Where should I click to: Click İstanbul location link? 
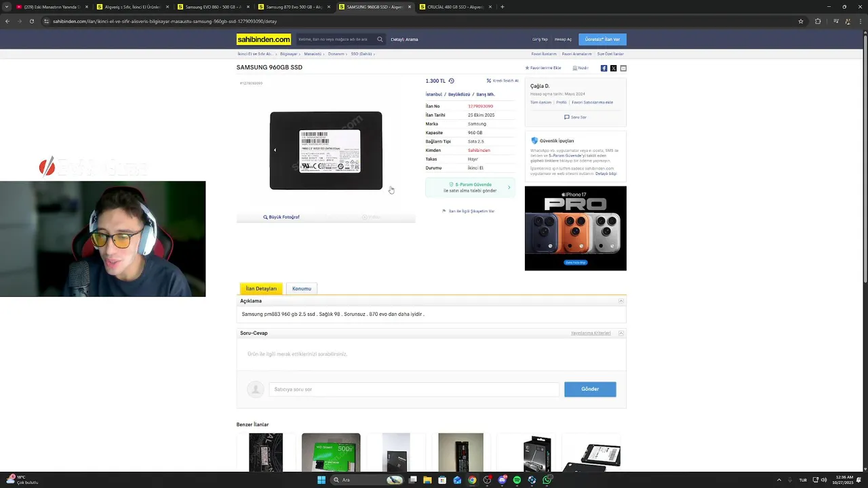coord(434,94)
